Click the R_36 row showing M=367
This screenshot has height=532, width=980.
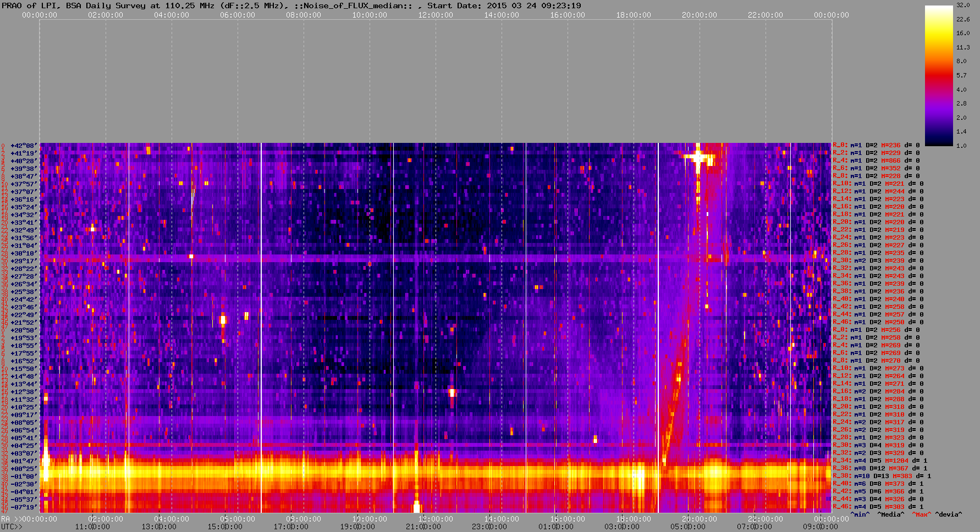[x=880, y=469]
